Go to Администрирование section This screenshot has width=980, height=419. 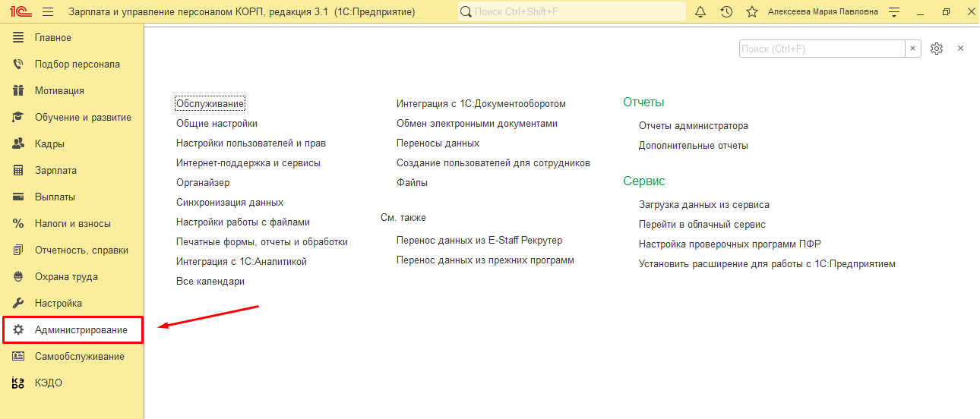81,330
